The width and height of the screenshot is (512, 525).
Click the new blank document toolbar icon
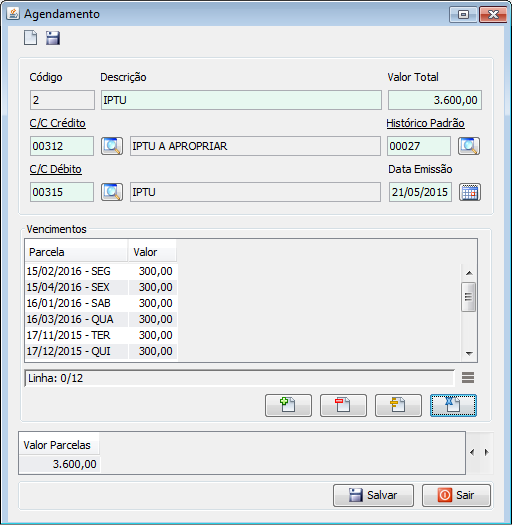pyautogui.click(x=30, y=38)
